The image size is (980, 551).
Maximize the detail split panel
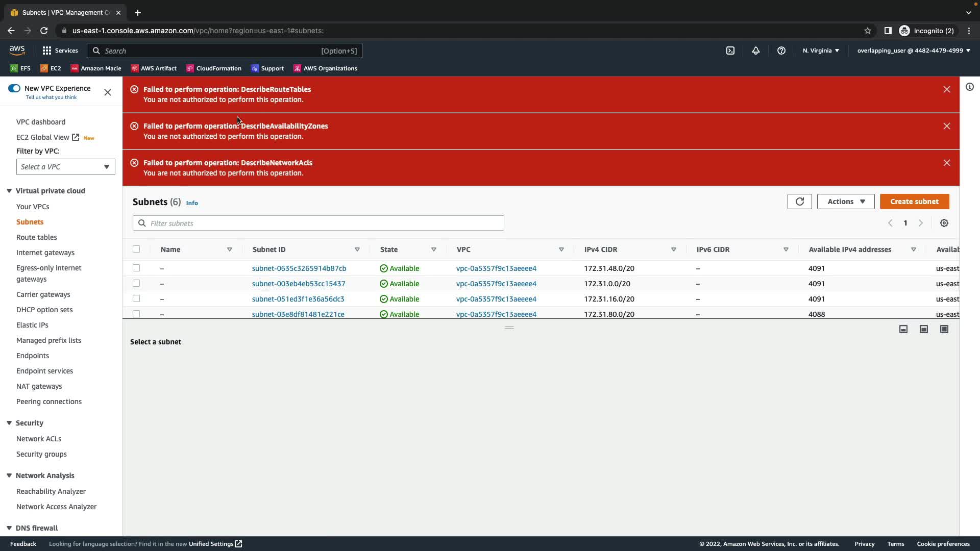[944, 329]
